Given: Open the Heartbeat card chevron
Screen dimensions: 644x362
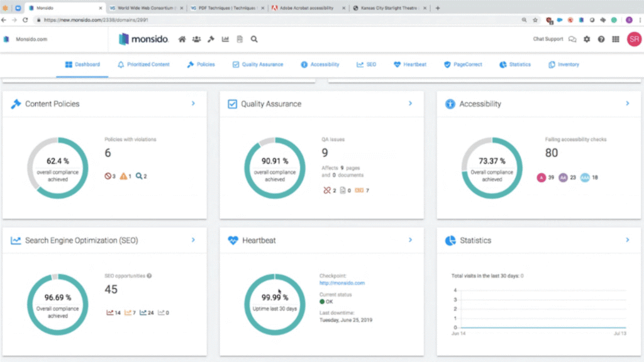Looking at the screenshot, I should [x=410, y=240].
